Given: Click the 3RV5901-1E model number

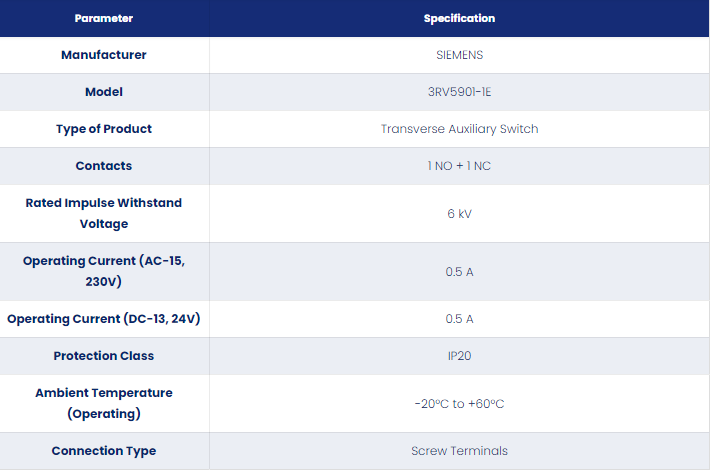Looking at the screenshot, I should pyautogui.click(x=459, y=92).
